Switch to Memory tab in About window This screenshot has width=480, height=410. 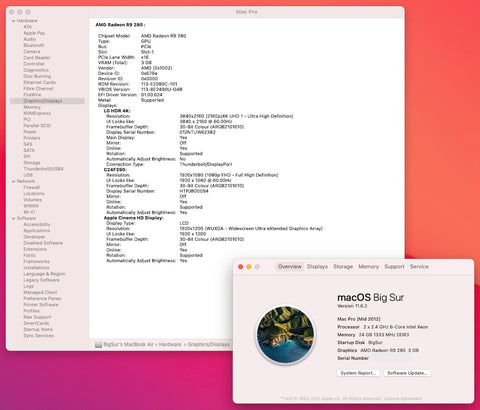point(368,267)
